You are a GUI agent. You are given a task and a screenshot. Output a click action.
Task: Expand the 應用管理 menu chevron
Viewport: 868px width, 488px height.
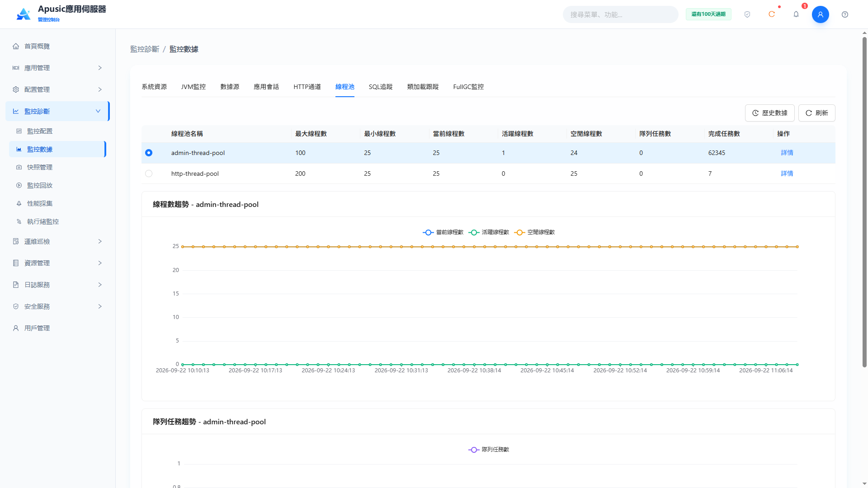point(100,68)
